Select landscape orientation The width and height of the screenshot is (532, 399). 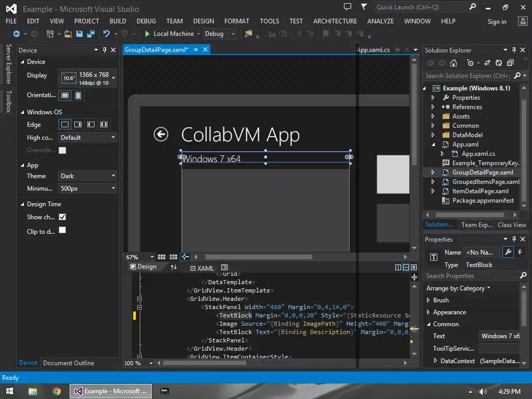(65, 96)
